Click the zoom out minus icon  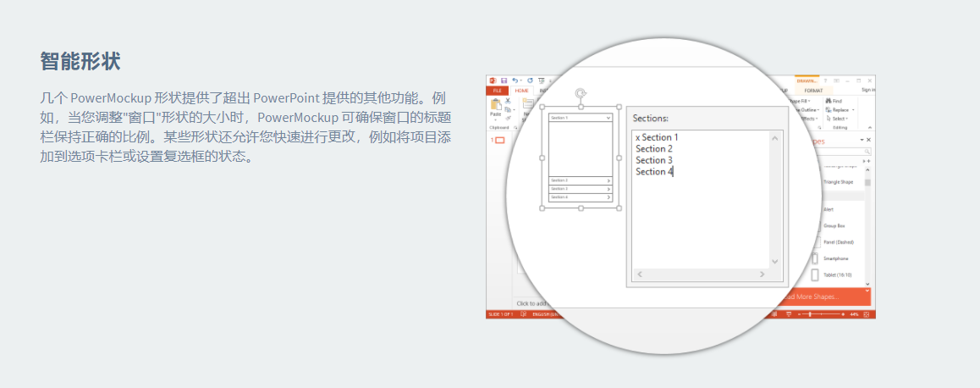tap(800, 314)
